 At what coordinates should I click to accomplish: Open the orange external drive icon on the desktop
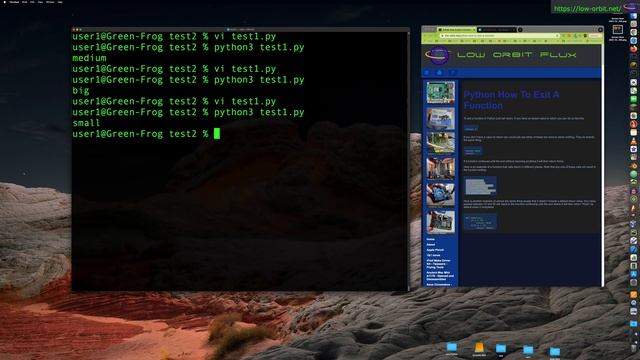(x=479, y=348)
